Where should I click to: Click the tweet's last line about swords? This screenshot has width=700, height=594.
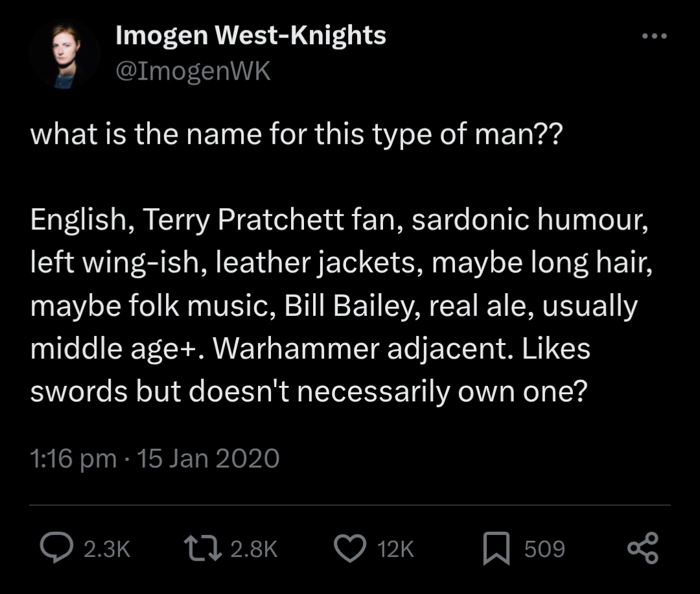[309, 391]
